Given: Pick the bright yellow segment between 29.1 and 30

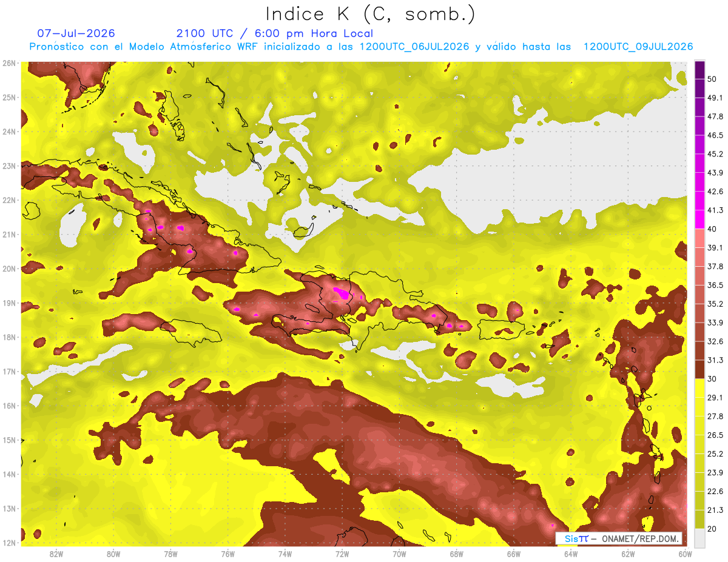Looking at the screenshot, I should click(x=699, y=387).
